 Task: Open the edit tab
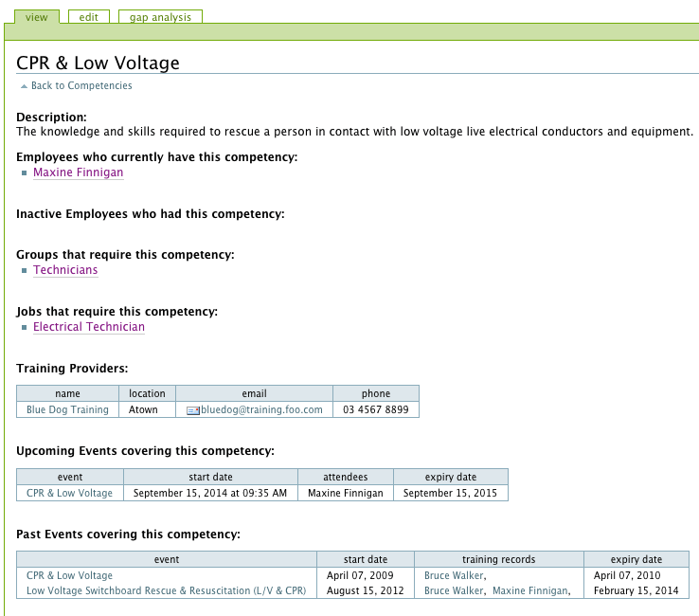(89, 17)
